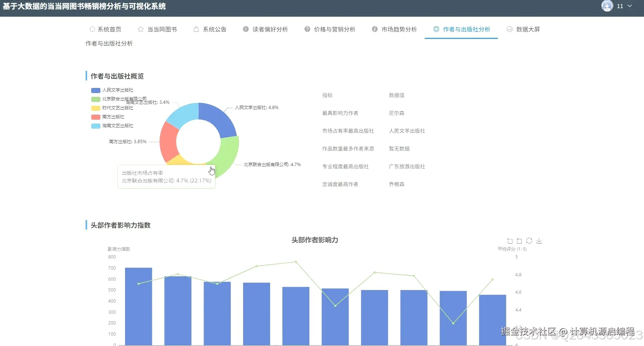
Task: Toggle the 人民文学出版社 legend entry
Action: pyautogui.click(x=112, y=90)
